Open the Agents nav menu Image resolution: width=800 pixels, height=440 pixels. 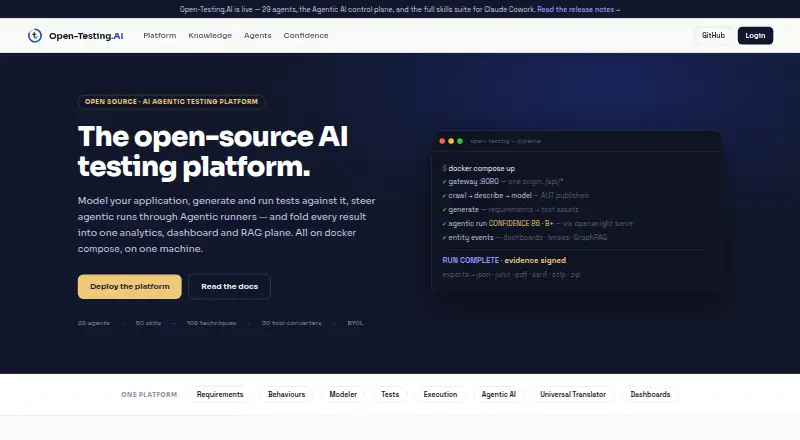[x=258, y=35]
